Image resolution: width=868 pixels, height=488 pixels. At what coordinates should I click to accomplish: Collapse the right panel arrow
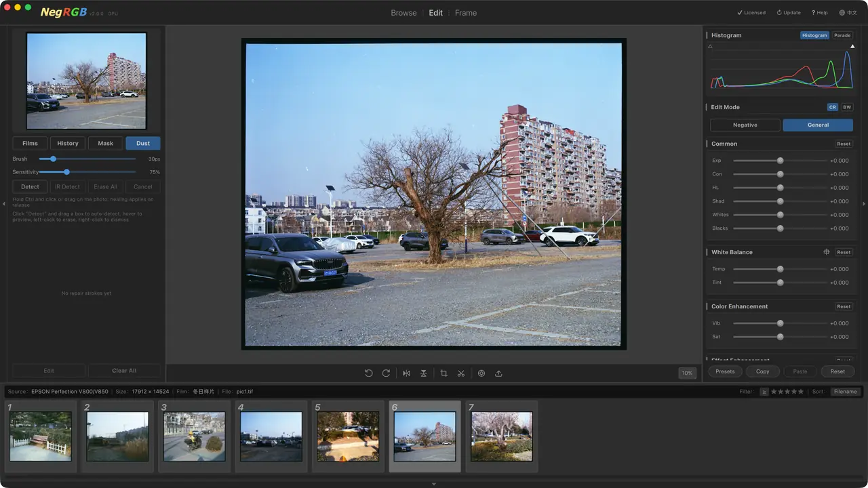(x=864, y=203)
